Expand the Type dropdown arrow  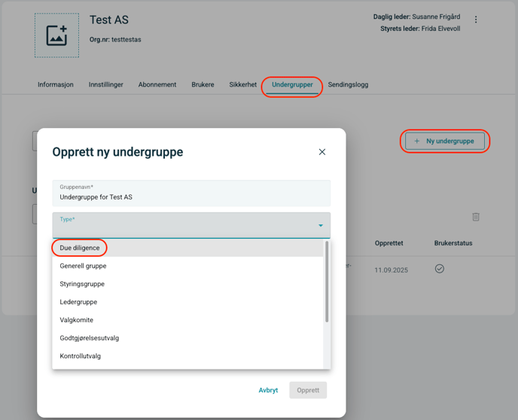tap(320, 226)
